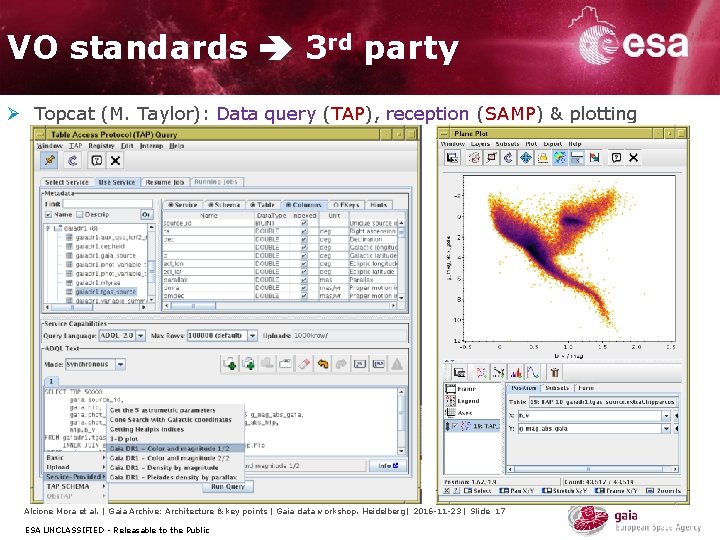Expand the TAP SCHEMA examples submenu
Viewport: 720px width, 540px height.
point(75,486)
